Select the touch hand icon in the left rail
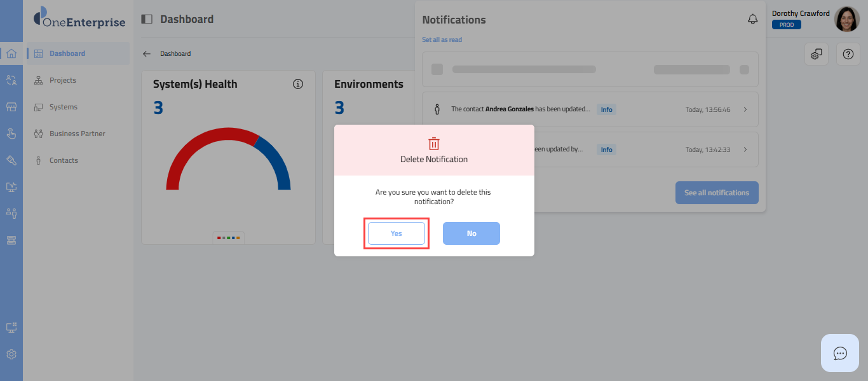Viewport: 868px width, 381px height. (x=11, y=134)
